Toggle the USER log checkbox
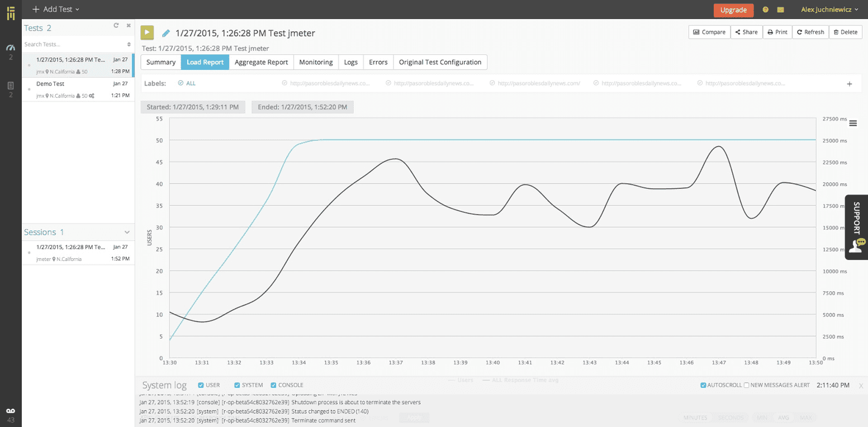868x427 pixels. coord(201,385)
